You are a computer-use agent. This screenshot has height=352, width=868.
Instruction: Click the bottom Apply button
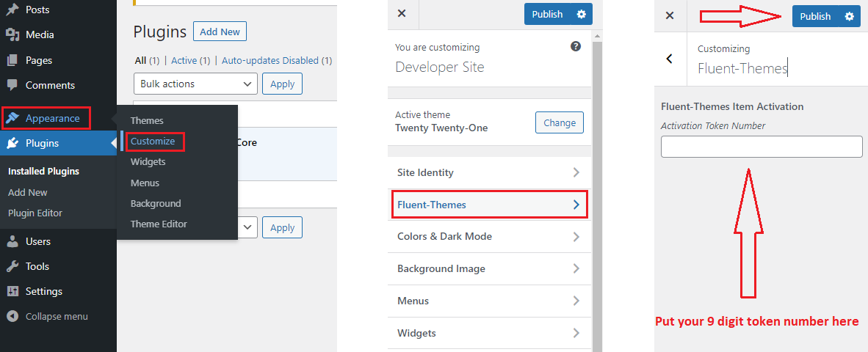[x=282, y=227]
